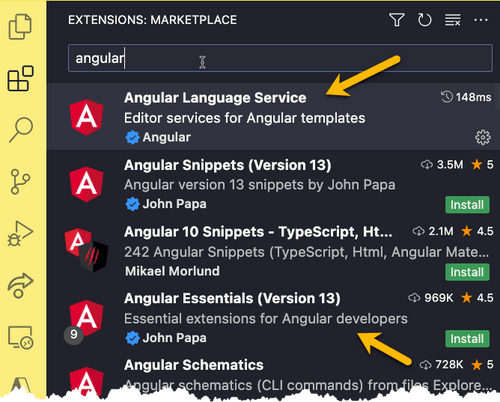
Task: Click 5 star rating of Angular Schematics
Action: point(482,365)
